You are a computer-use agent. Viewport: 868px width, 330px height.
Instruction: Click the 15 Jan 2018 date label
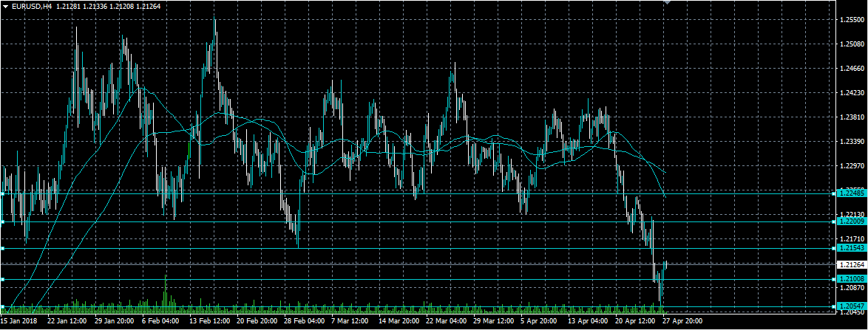click(x=18, y=320)
